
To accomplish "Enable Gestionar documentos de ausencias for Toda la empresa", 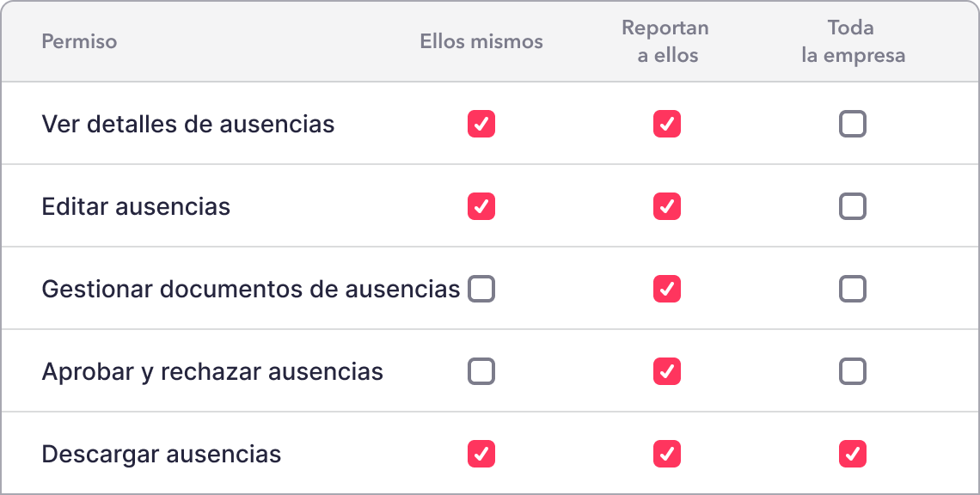I will (853, 289).
